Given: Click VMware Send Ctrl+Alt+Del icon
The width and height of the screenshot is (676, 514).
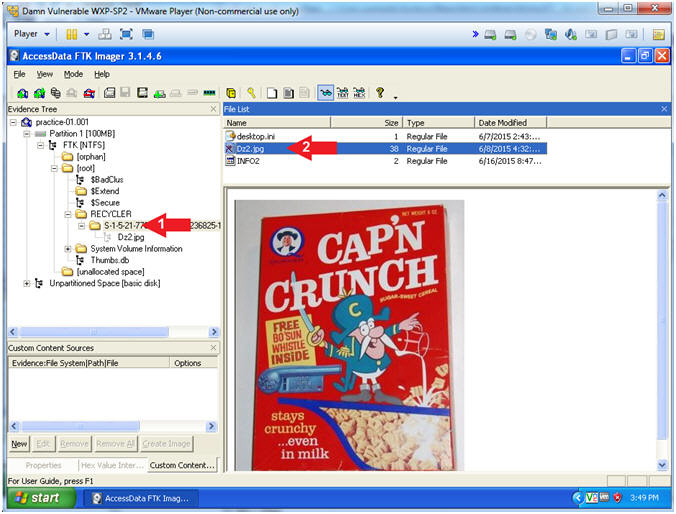Looking at the screenshot, I should point(105,34).
